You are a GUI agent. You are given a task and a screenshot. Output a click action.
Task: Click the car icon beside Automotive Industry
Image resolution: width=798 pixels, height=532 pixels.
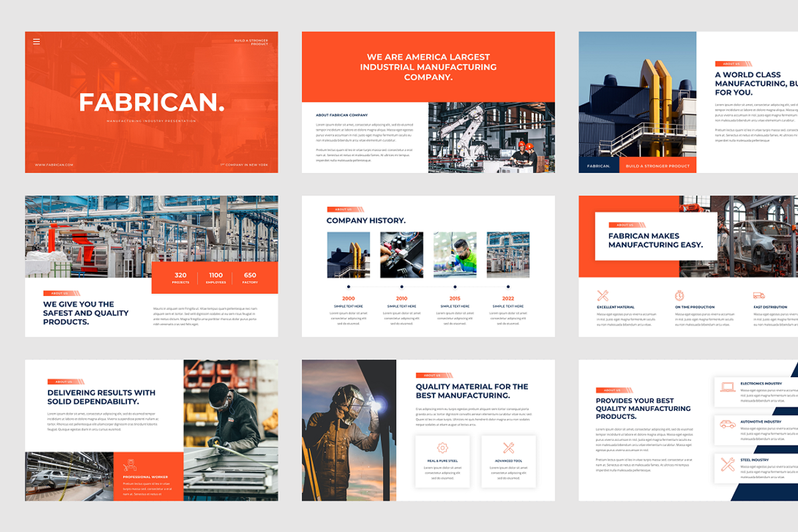pyautogui.click(x=728, y=424)
